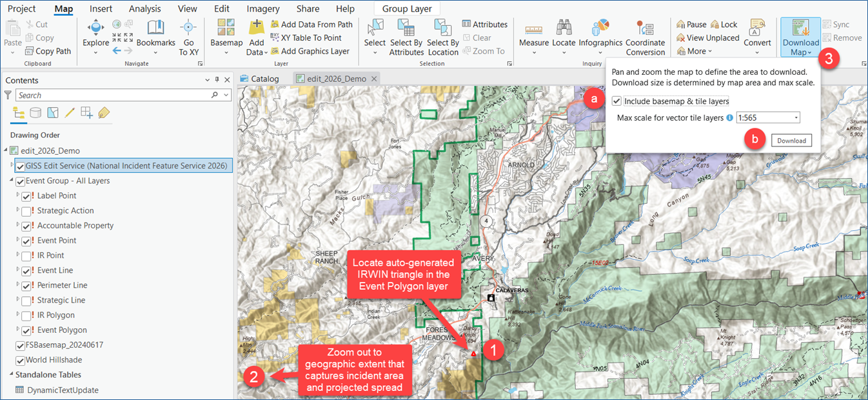Image resolution: width=868 pixels, height=400 pixels.
Task: Open the Bookmarks icon
Action: click(x=155, y=28)
